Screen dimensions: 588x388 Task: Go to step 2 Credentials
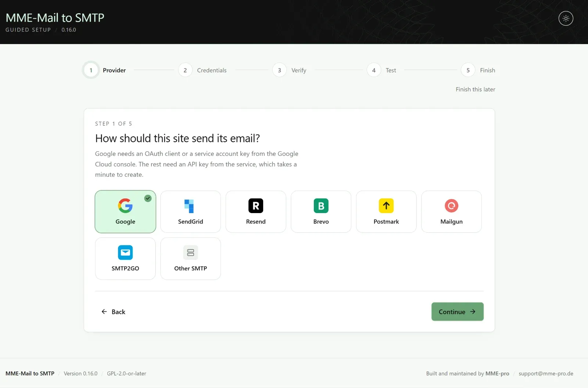[x=202, y=70]
